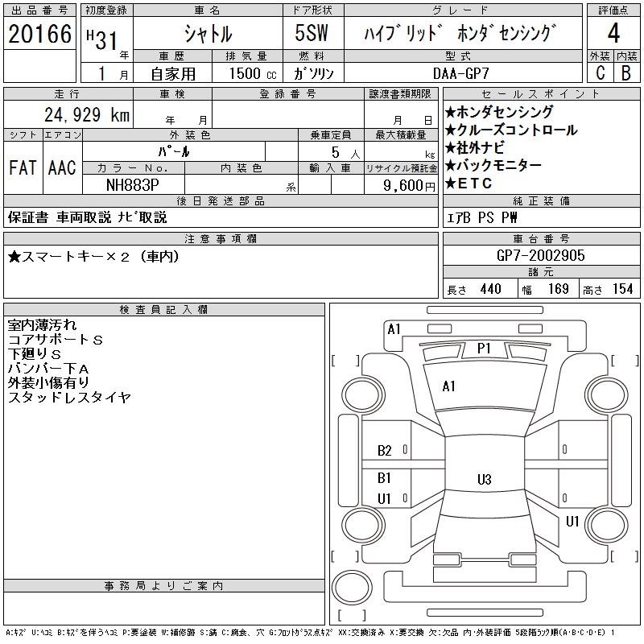644x644 pixels.
Task: Click U3 mark on the roof
Action: click(x=485, y=479)
